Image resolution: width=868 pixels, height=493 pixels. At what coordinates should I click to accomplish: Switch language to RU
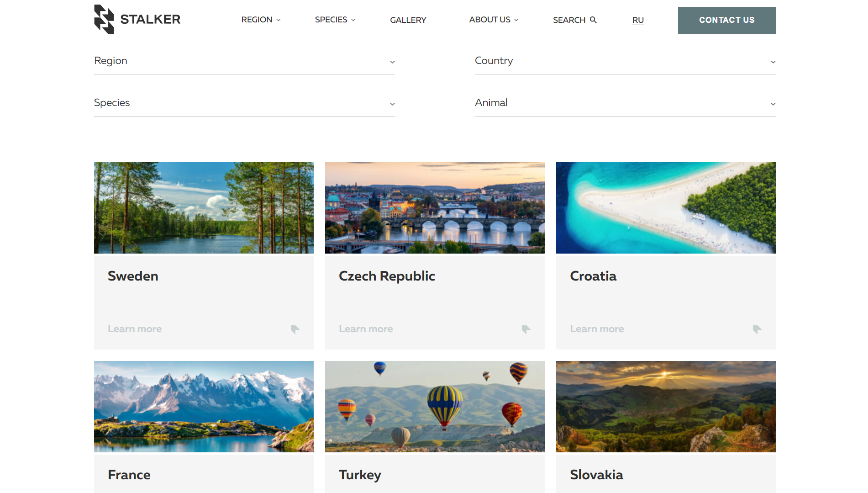click(638, 20)
